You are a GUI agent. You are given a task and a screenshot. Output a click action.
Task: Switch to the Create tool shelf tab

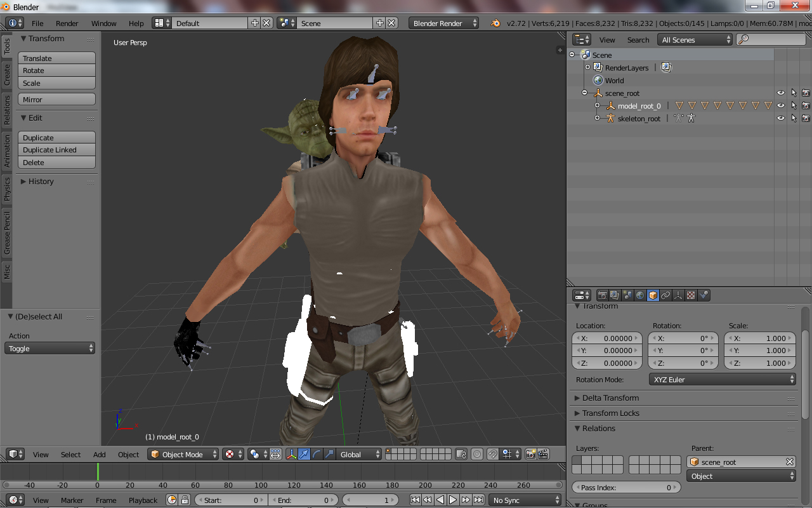coord(7,74)
